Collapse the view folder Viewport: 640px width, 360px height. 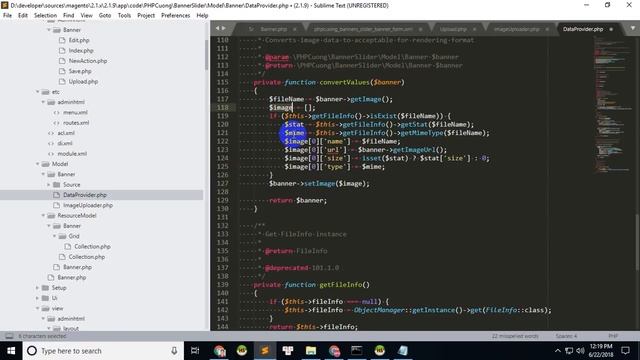tap(38, 308)
